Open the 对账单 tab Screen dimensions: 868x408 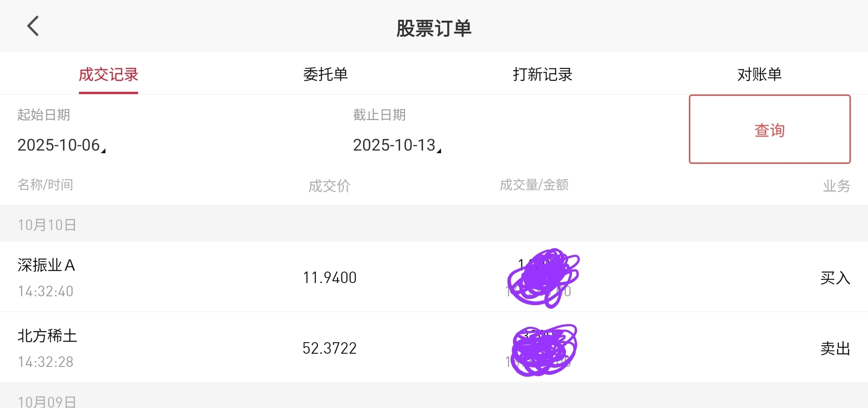coord(759,74)
